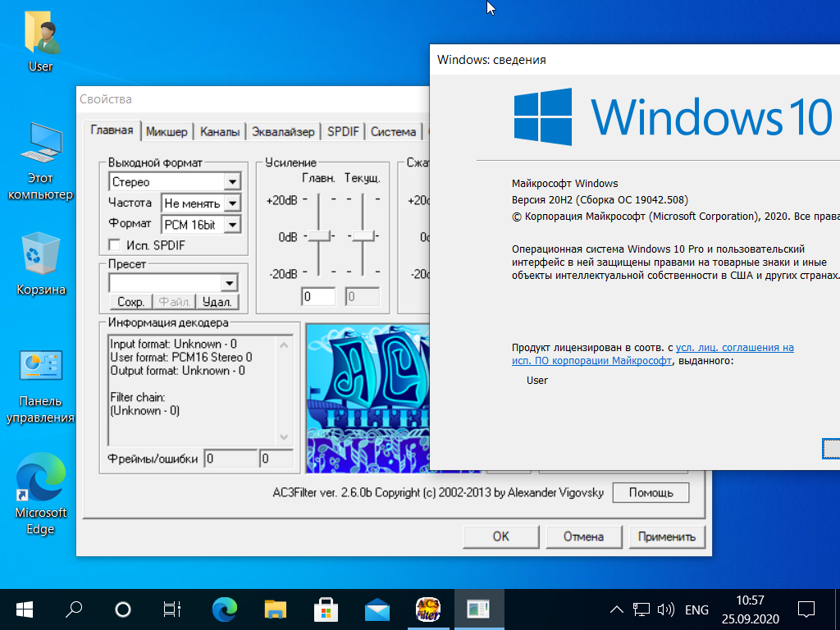Switch to the Эквалайзер tab
The height and width of the screenshot is (630, 840).
283,132
